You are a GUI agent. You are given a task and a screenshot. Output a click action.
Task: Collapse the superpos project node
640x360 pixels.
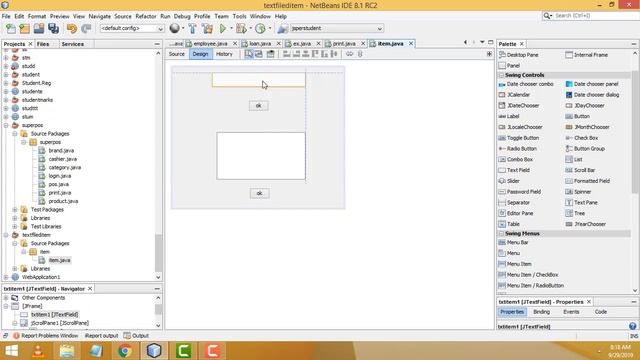pos(6,125)
